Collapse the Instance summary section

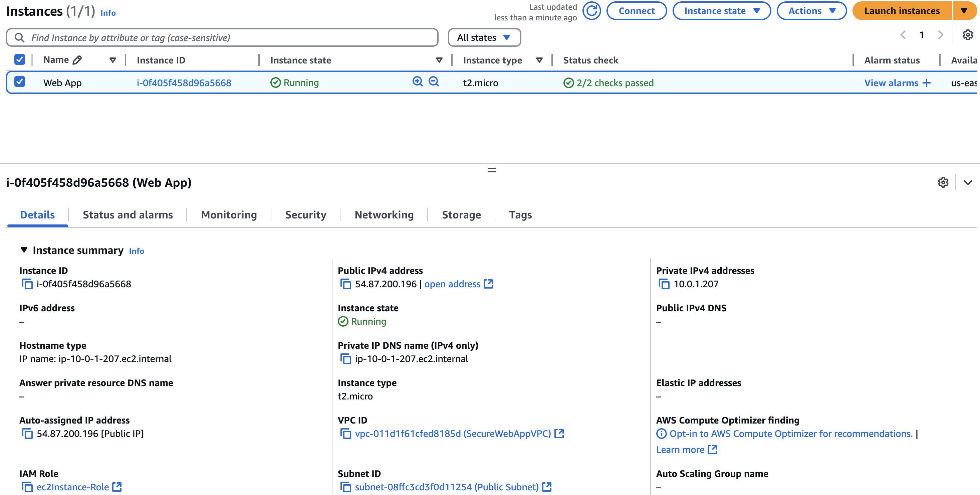pyautogui.click(x=24, y=250)
